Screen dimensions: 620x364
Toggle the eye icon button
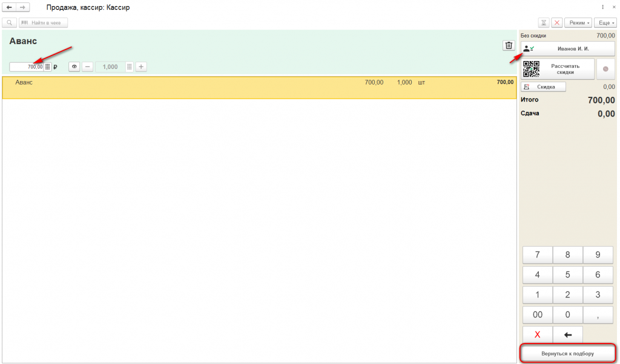pos(74,67)
